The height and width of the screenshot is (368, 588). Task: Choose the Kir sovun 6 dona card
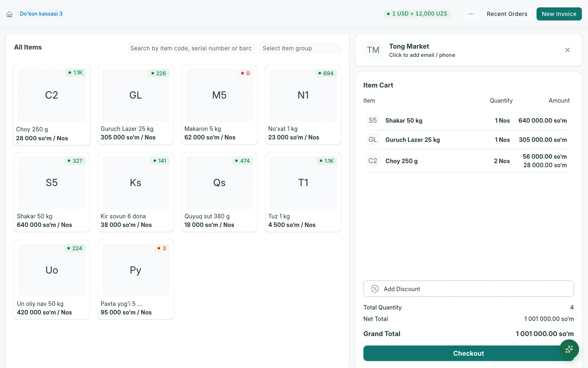point(136,192)
